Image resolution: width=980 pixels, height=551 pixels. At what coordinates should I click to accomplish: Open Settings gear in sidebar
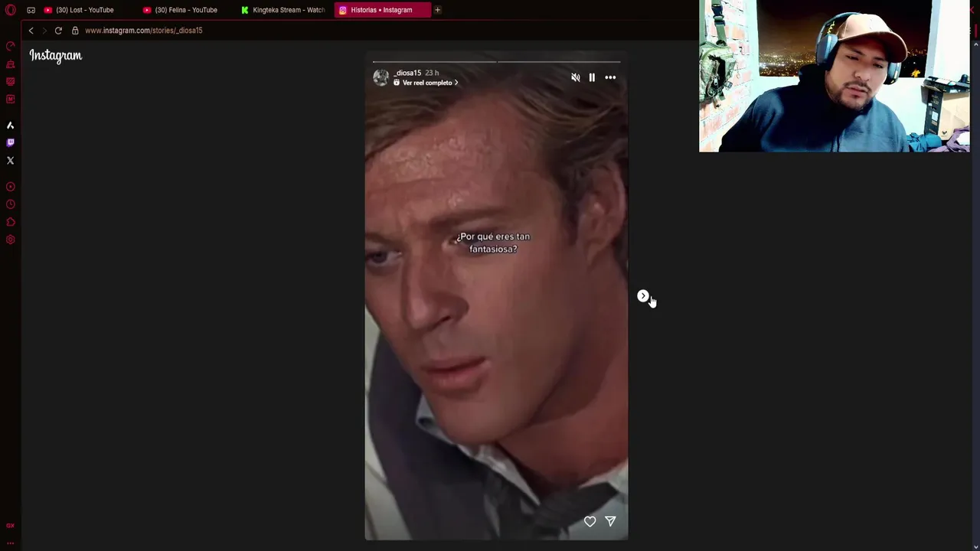(10, 240)
